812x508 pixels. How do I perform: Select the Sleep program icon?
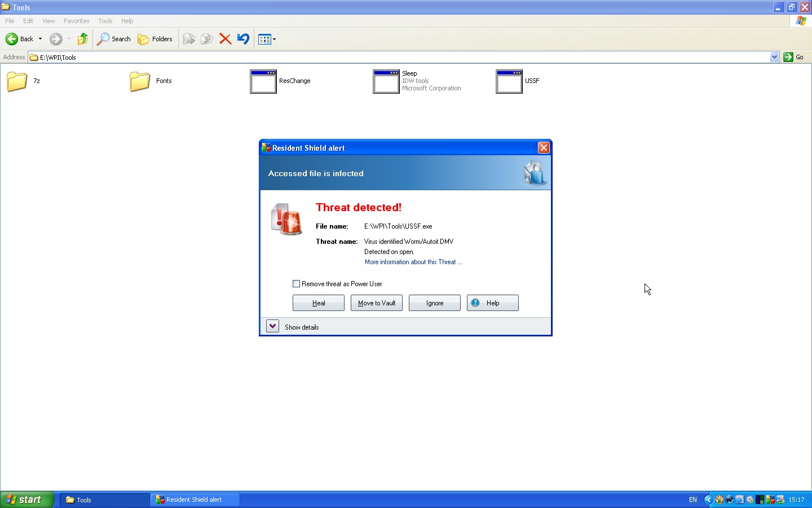386,81
